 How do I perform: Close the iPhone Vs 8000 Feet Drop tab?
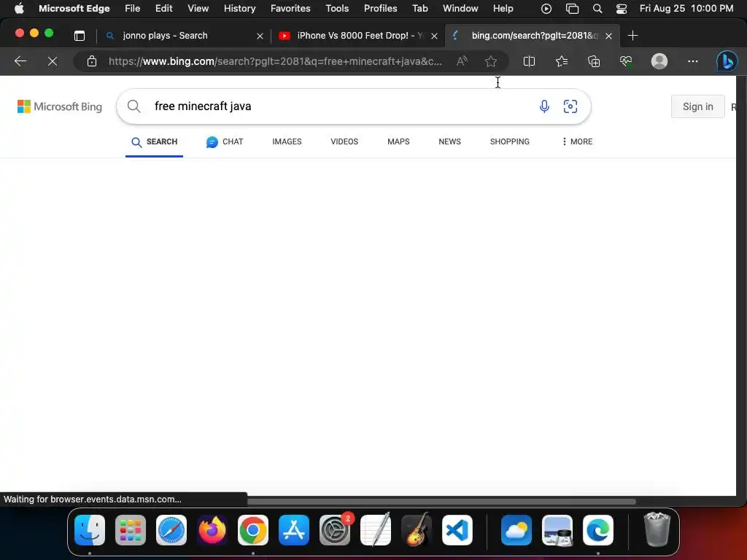(434, 36)
